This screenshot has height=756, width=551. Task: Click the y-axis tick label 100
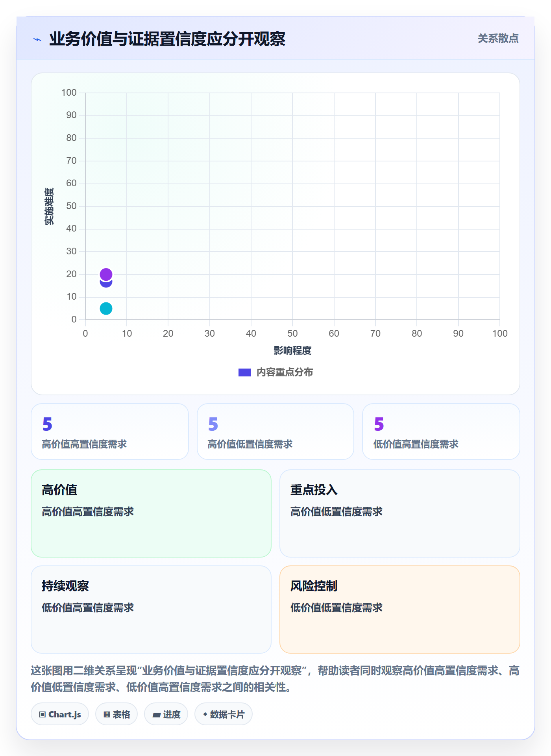[69, 93]
